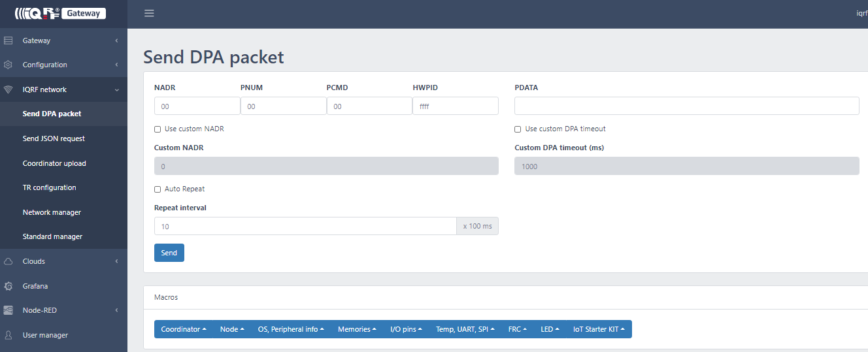Enable Use custom NADR checkbox

158,129
